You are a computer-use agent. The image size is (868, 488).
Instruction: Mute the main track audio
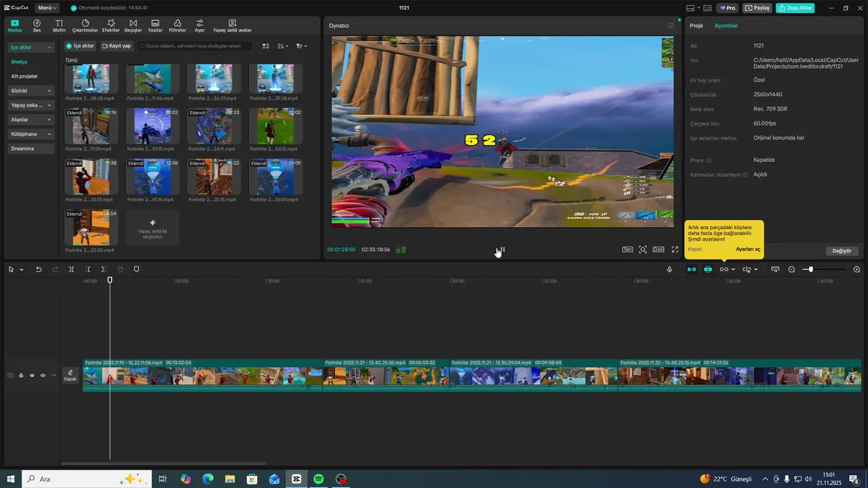click(43, 375)
